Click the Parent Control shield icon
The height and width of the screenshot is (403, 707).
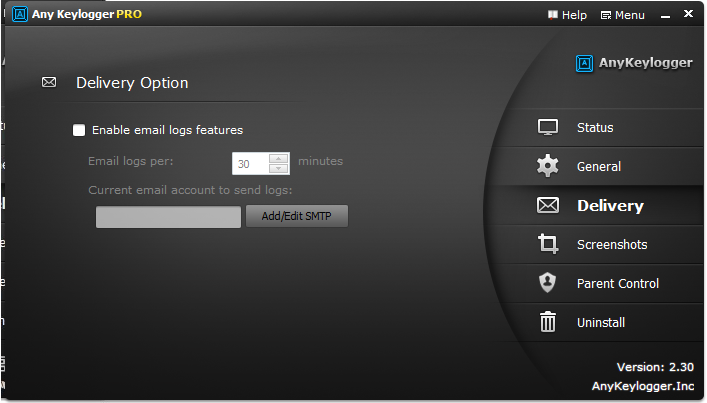point(547,283)
